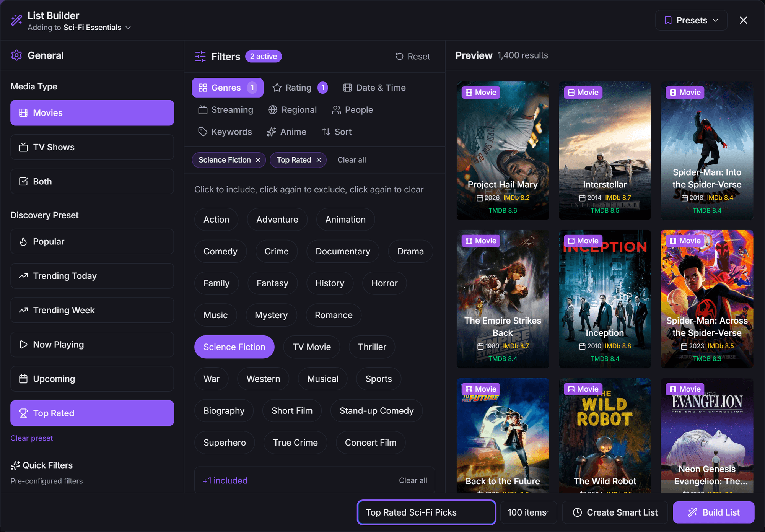Viewport: 765px width, 532px height.
Task: Click the Build List button
Action: coord(714,512)
